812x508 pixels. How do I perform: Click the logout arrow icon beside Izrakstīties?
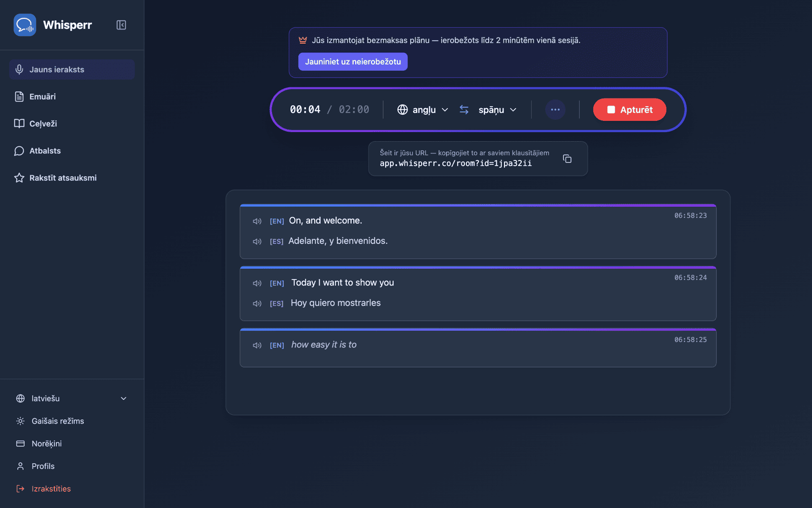(20, 489)
